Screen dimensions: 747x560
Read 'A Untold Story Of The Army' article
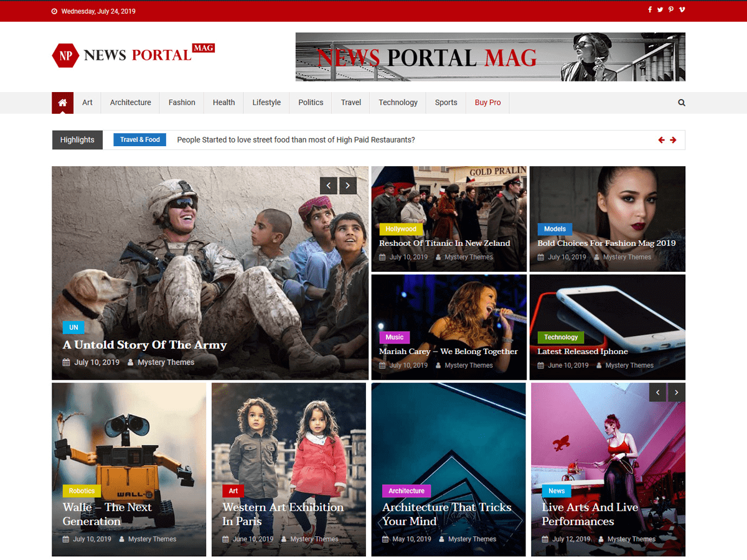[144, 345]
